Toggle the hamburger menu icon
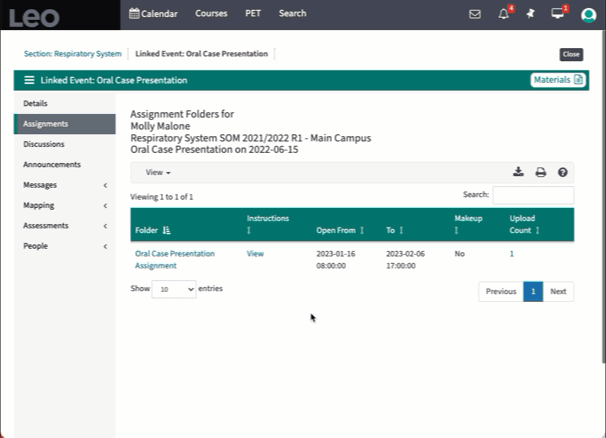 (29, 80)
